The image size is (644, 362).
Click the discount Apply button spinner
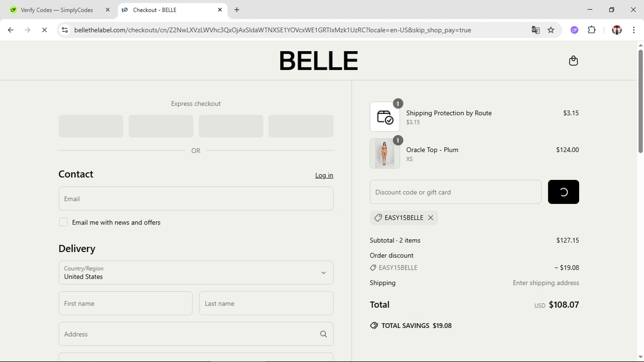click(x=563, y=192)
